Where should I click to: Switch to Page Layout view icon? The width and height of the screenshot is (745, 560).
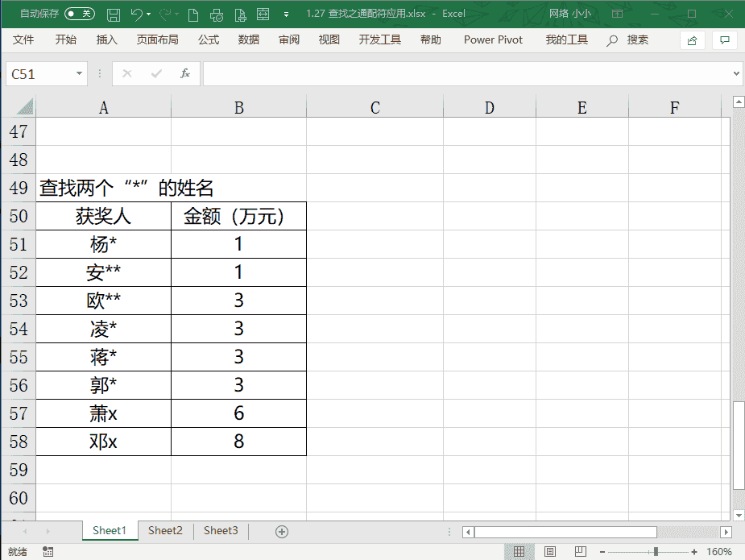[550, 551]
